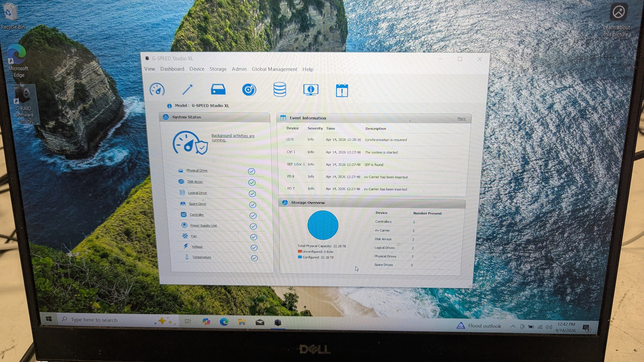Open the Physical Drive toolbar icon

pyautogui.click(x=218, y=89)
